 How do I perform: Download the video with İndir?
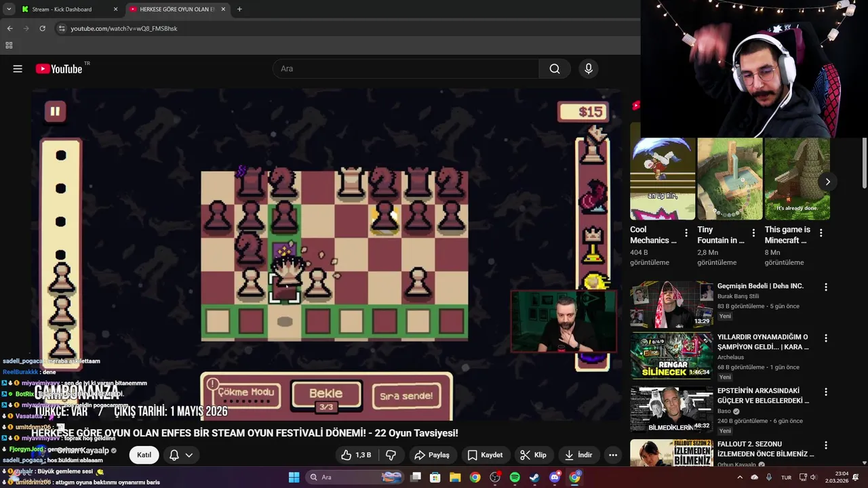coord(578,455)
